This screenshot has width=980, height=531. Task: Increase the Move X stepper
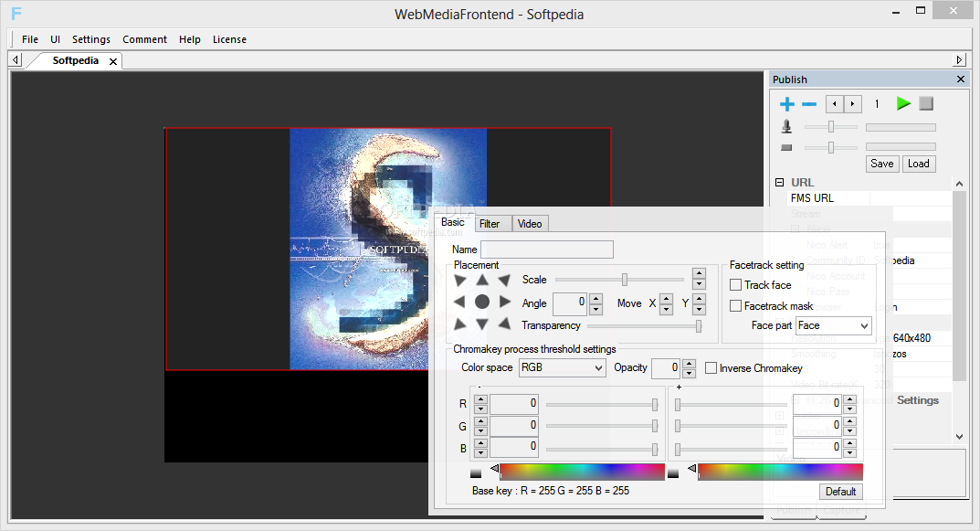(666, 298)
